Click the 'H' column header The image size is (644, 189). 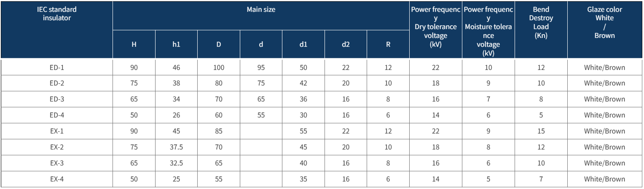click(x=134, y=44)
